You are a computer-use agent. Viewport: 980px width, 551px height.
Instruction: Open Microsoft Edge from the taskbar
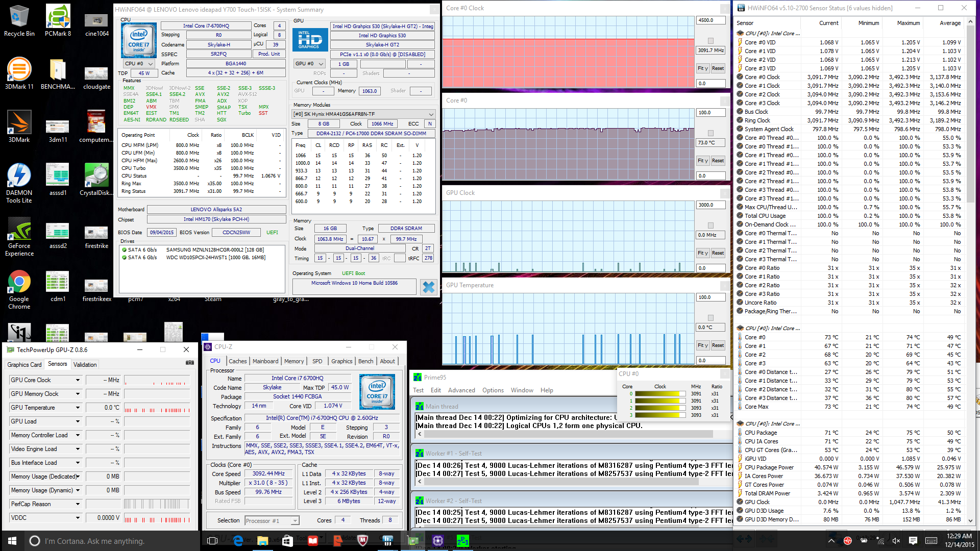coord(238,541)
